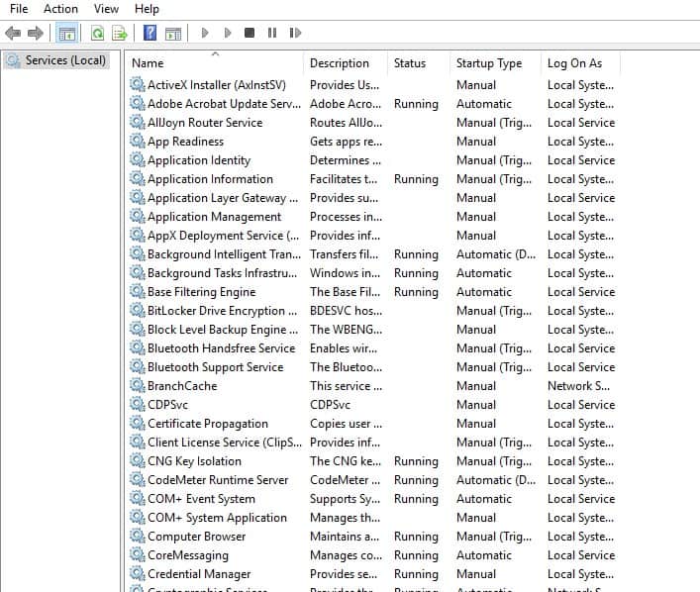The height and width of the screenshot is (592, 700).
Task: Select the Adobe Acrobat Update Service entry
Action: [223, 104]
